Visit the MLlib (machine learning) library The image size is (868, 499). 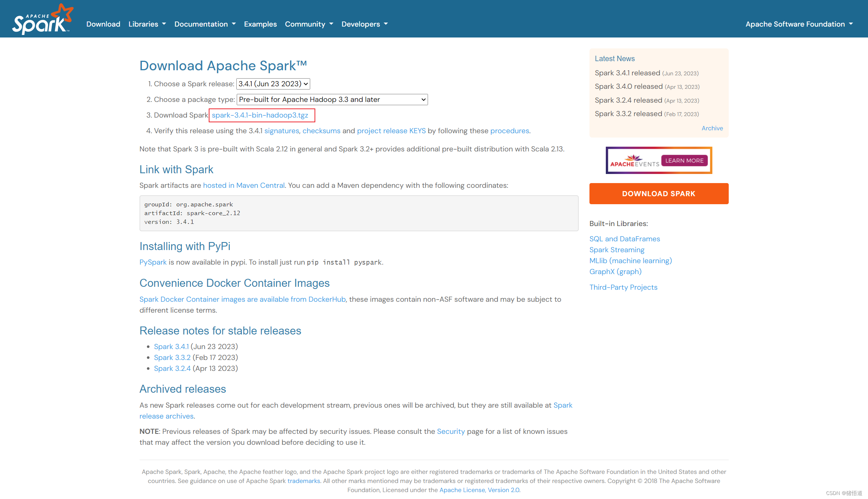point(630,261)
